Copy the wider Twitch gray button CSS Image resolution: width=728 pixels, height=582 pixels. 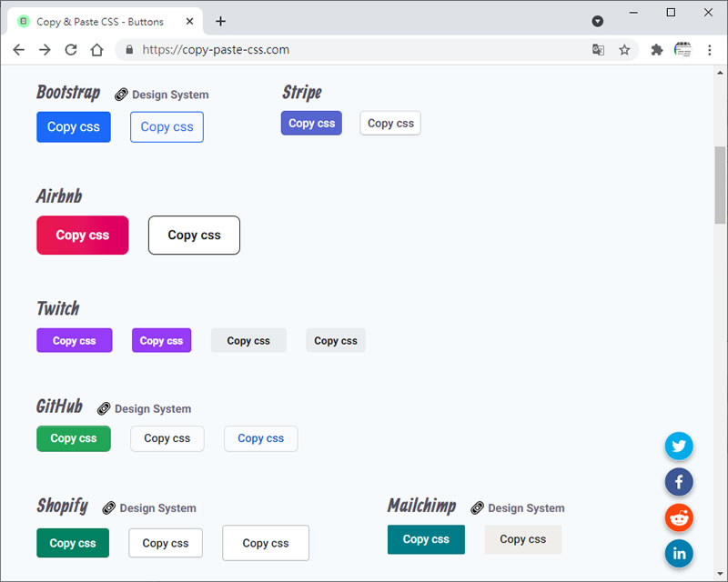point(248,340)
